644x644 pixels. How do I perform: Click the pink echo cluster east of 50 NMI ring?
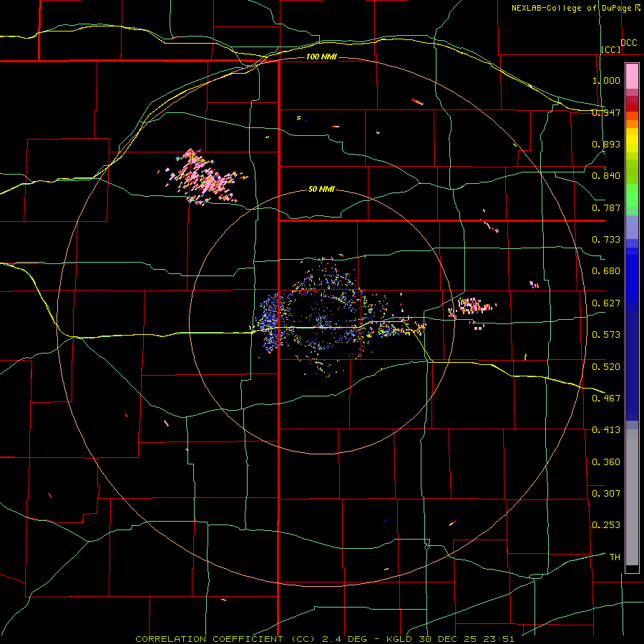(x=472, y=307)
